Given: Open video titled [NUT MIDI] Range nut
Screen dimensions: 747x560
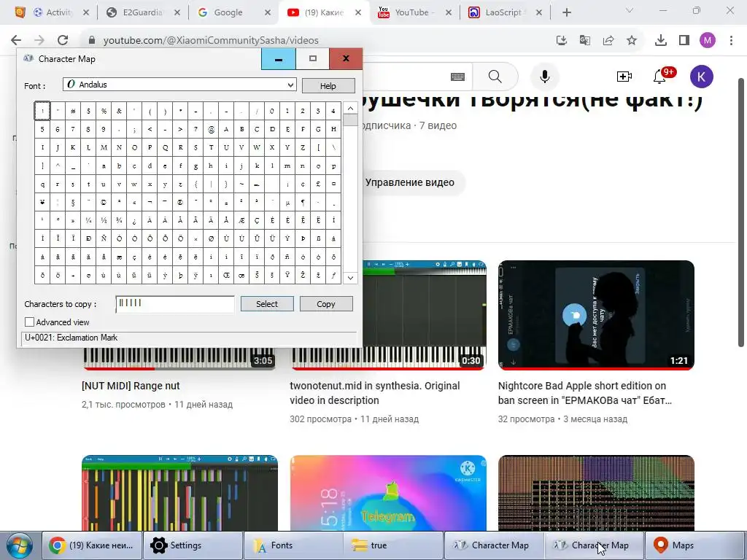Looking at the screenshot, I should click(x=131, y=386).
